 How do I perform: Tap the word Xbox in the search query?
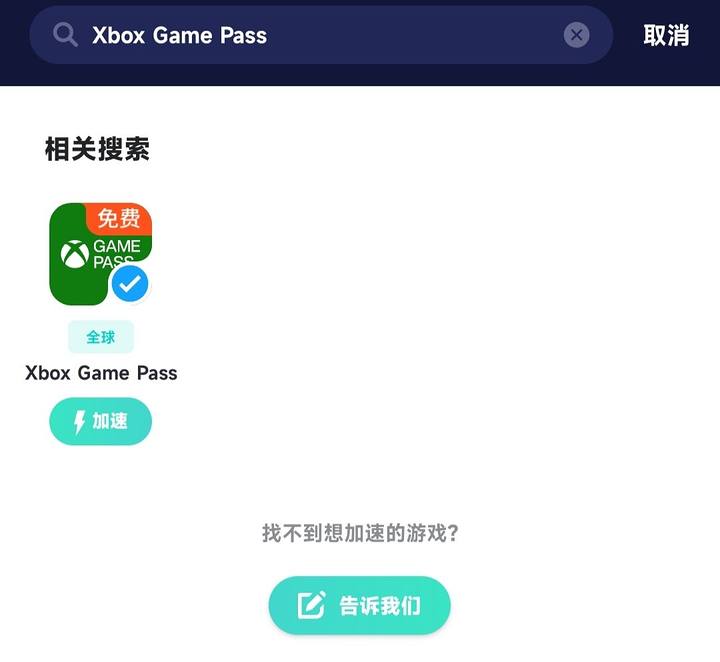(x=118, y=35)
